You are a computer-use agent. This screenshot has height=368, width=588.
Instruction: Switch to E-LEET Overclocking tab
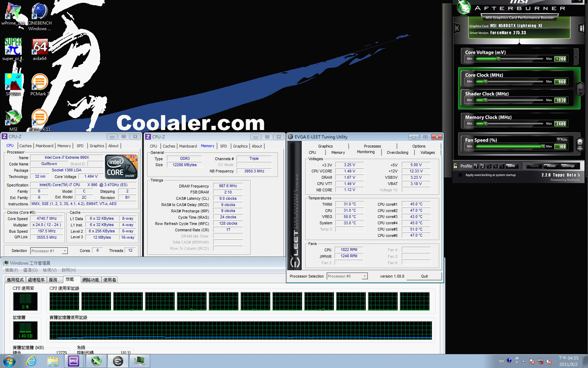[397, 152]
